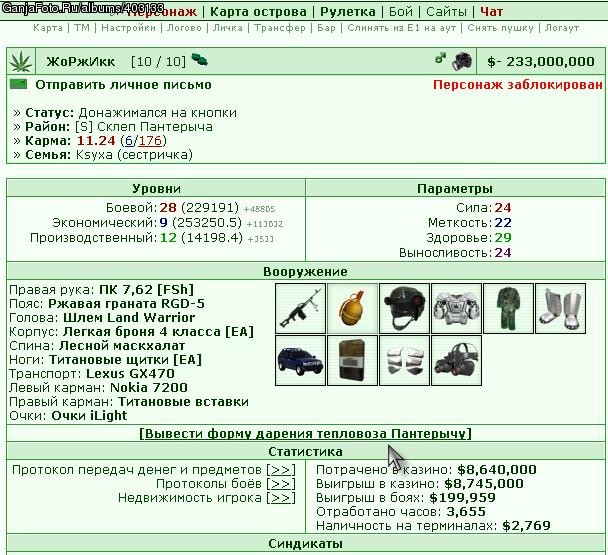This screenshot has width=608, height=555.
Task: Go to the Рулетка tab
Action: click(x=348, y=12)
